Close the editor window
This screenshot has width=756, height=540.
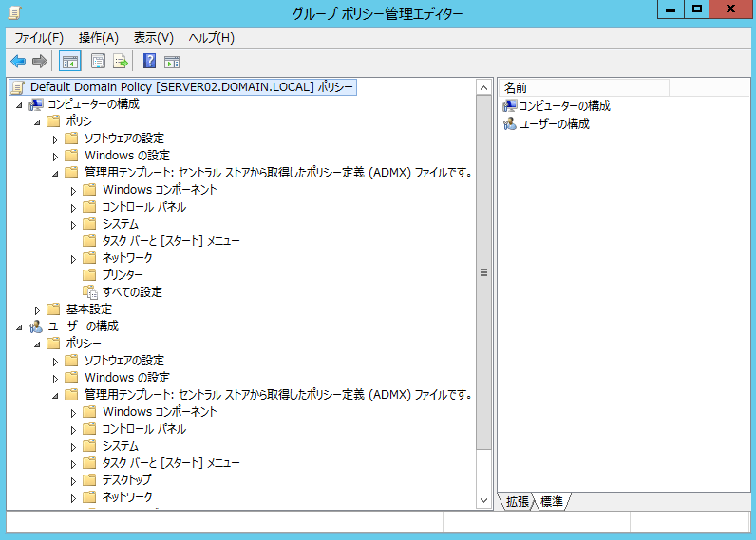click(730, 9)
